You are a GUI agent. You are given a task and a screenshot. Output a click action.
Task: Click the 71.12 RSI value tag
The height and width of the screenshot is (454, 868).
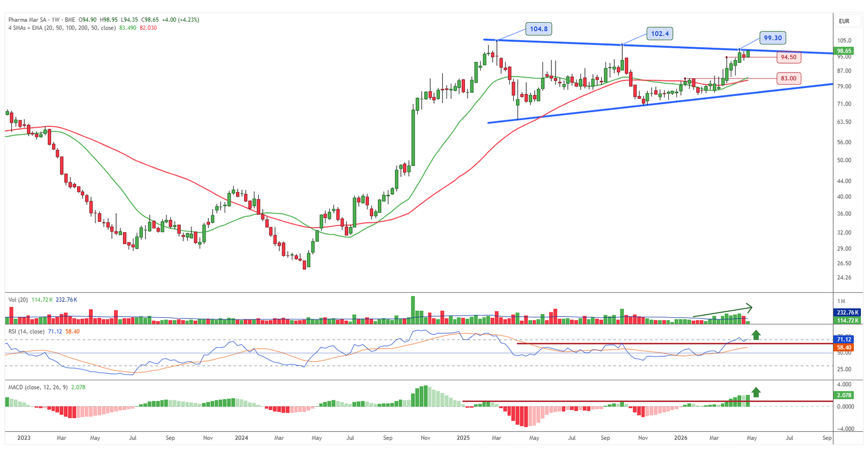pyautogui.click(x=844, y=340)
